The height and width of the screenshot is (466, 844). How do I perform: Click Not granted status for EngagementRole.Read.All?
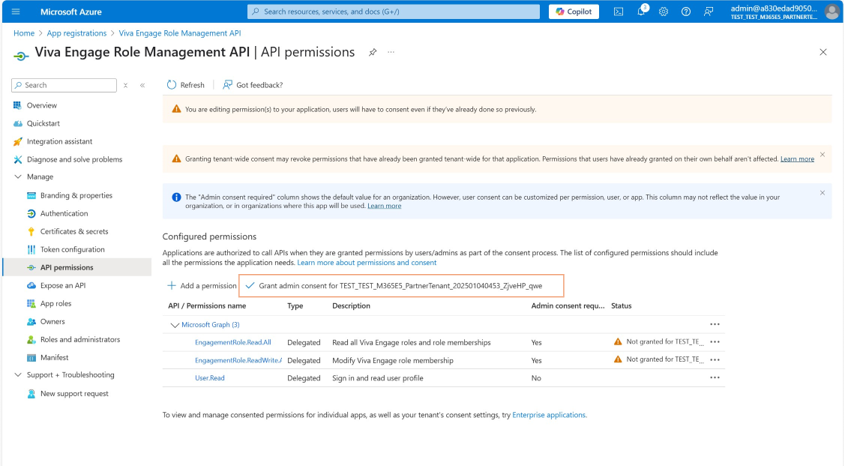[x=659, y=342]
